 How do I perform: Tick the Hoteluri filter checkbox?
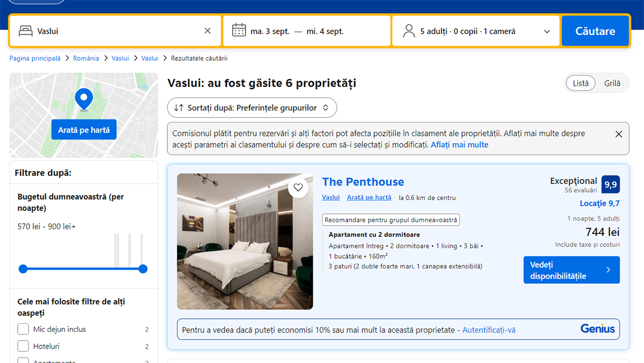(x=23, y=346)
